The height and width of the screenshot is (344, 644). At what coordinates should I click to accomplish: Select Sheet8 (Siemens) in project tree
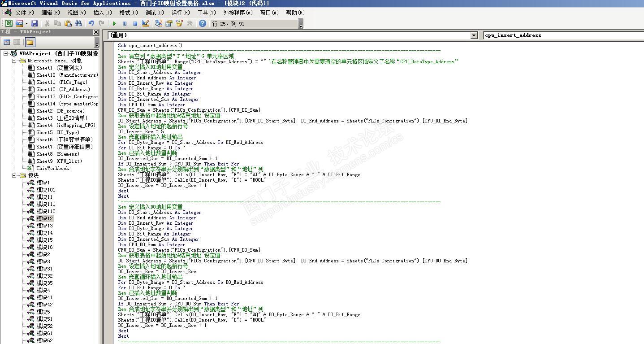point(58,154)
